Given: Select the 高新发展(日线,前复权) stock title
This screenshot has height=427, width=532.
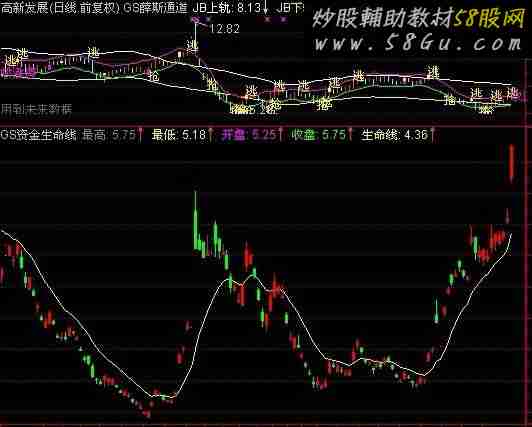Looking at the screenshot, I should 60,7.
